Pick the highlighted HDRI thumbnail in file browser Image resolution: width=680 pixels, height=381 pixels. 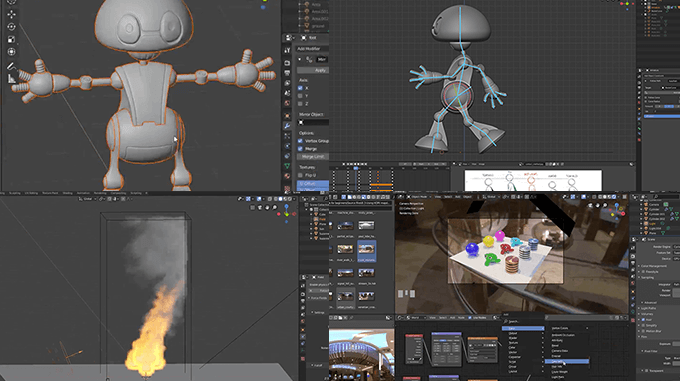pos(366,251)
